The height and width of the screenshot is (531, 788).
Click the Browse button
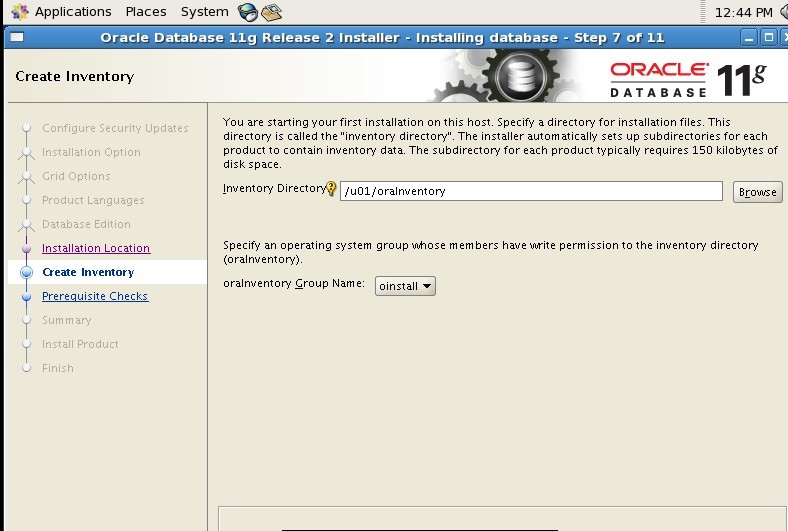757,192
